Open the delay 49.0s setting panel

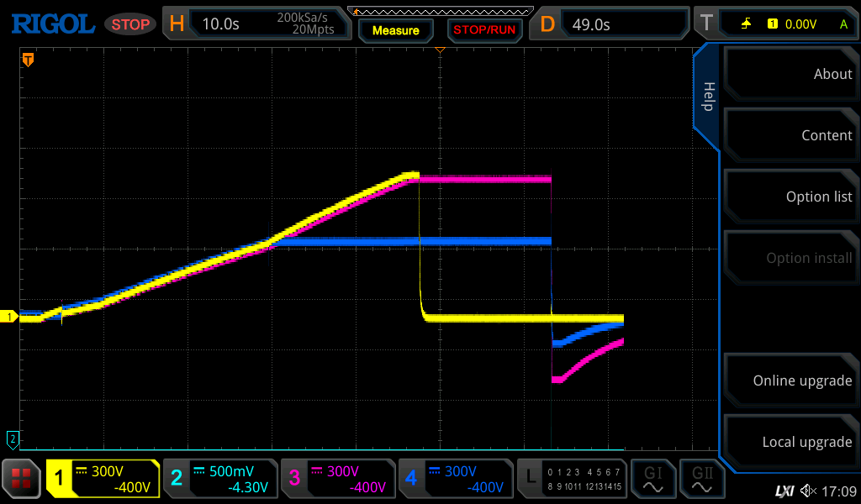pyautogui.click(x=611, y=24)
